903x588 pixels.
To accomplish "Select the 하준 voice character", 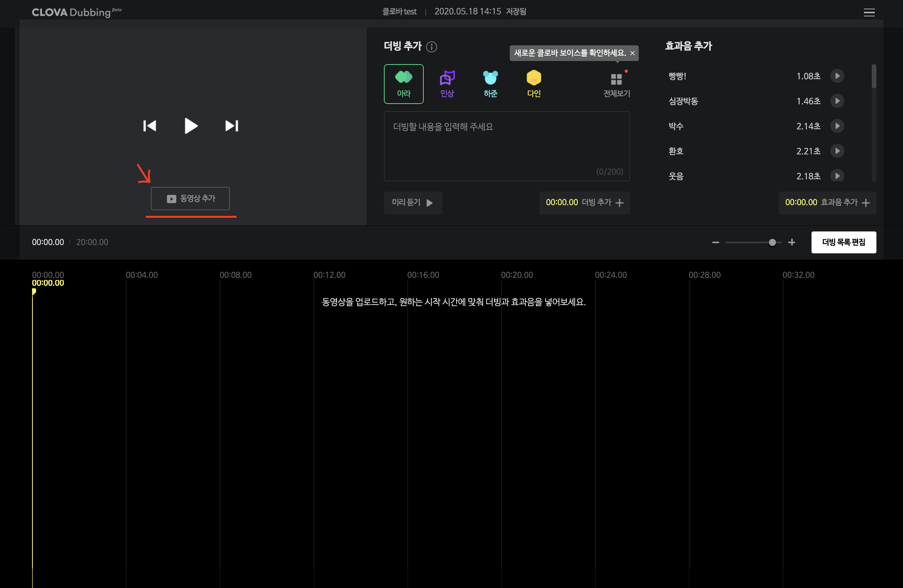I will [x=490, y=84].
